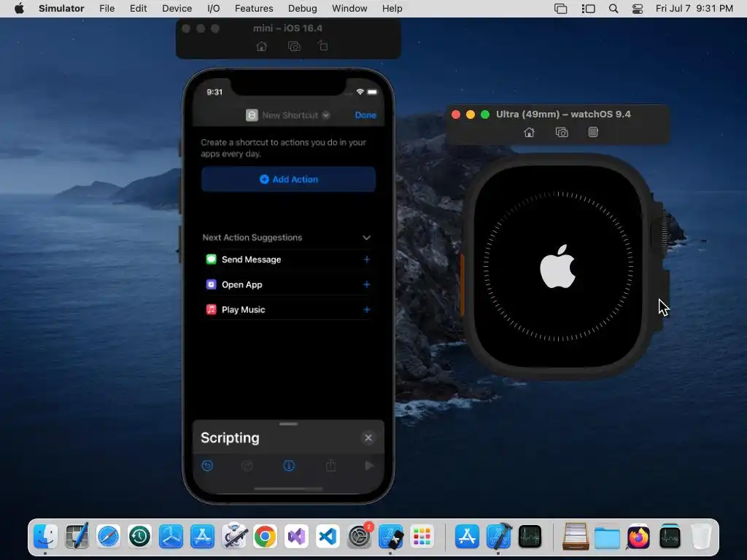Screen dimensions: 747x560
Task: Rotate the mini iOS 16.4 simulator device
Action: [x=323, y=46]
